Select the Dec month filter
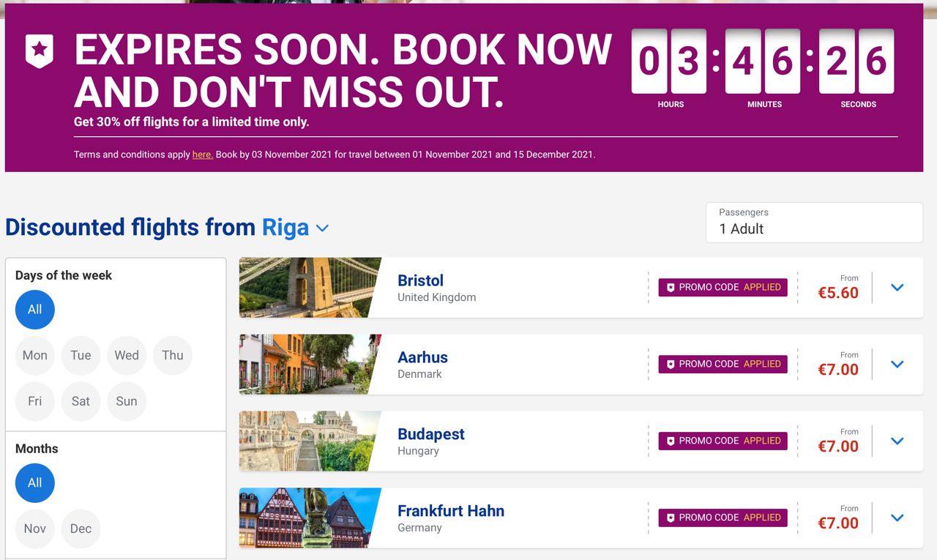 point(81,529)
